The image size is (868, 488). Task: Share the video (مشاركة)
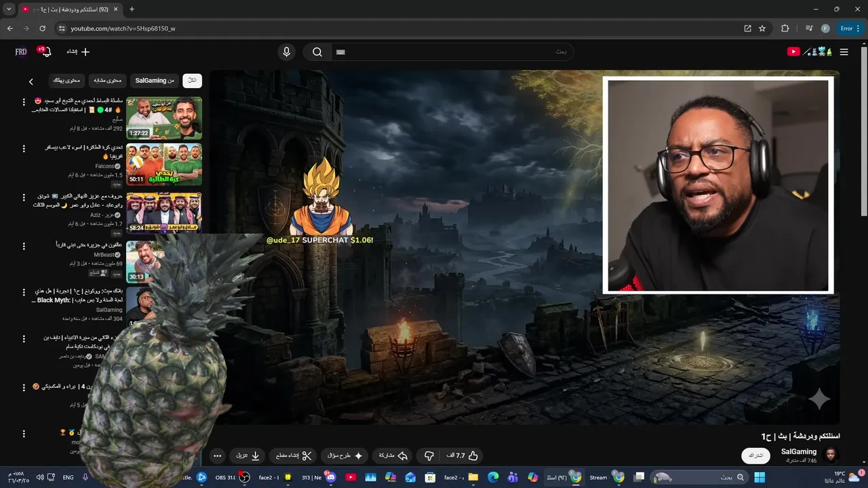coord(393,456)
